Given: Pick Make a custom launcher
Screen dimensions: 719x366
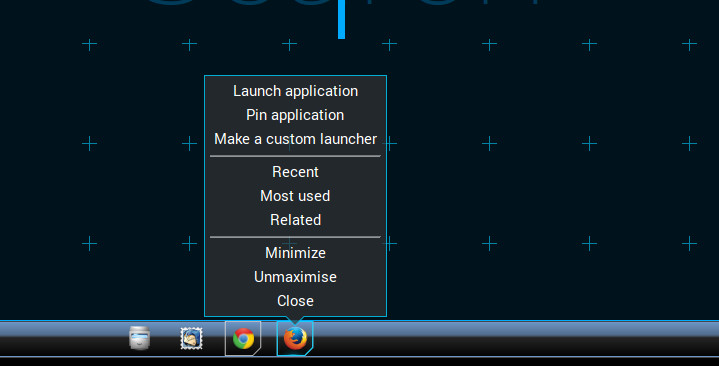Looking at the screenshot, I should point(295,139).
